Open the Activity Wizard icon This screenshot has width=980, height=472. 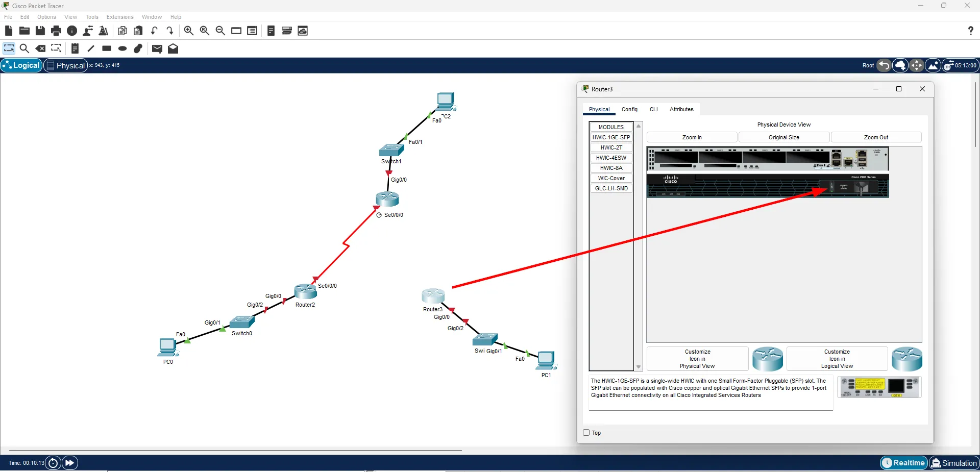[104, 31]
